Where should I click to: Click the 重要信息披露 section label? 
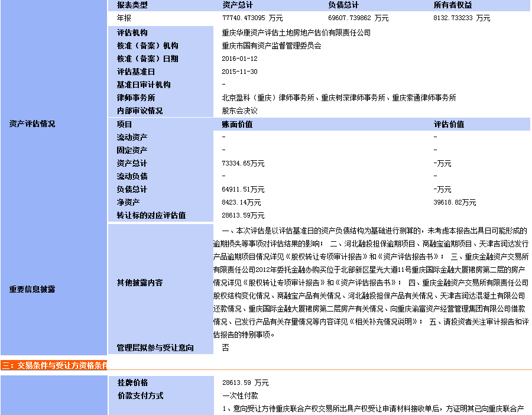coord(32,290)
